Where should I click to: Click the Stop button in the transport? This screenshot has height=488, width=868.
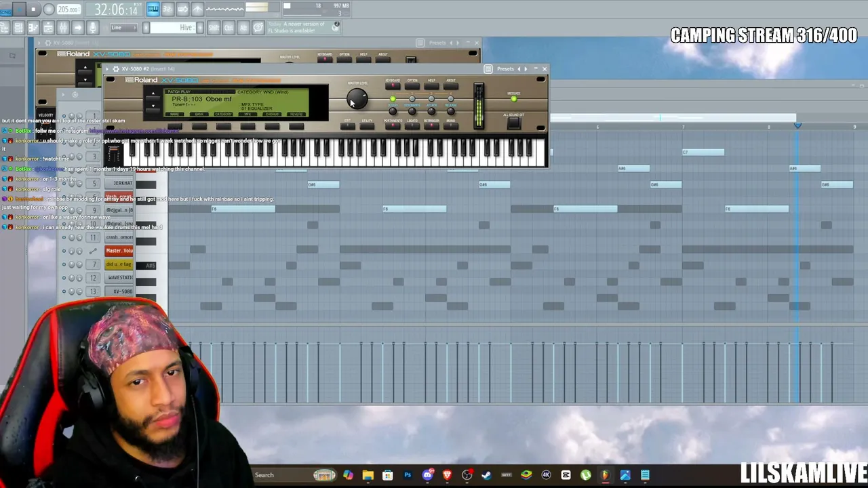tap(33, 9)
